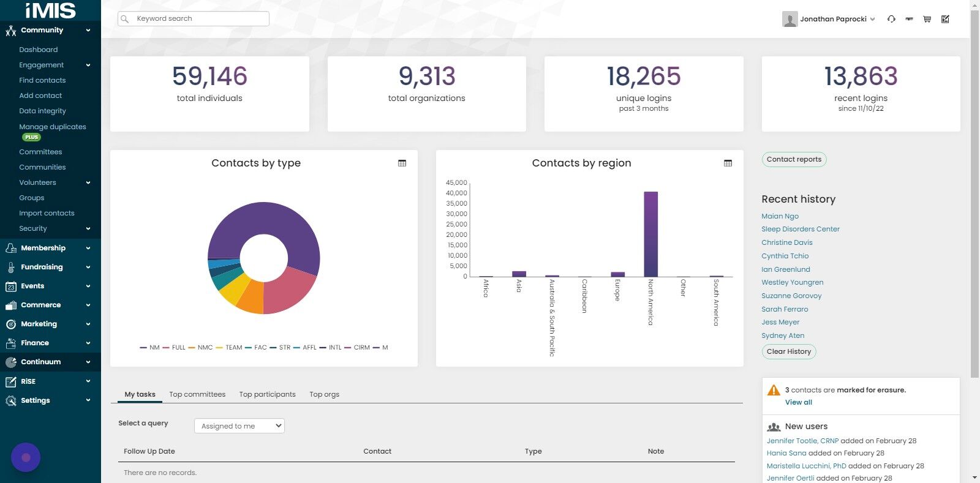This screenshot has height=483, width=980.
Task: Open the shopping cart icon
Action: pyautogui.click(x=927, y=19)
